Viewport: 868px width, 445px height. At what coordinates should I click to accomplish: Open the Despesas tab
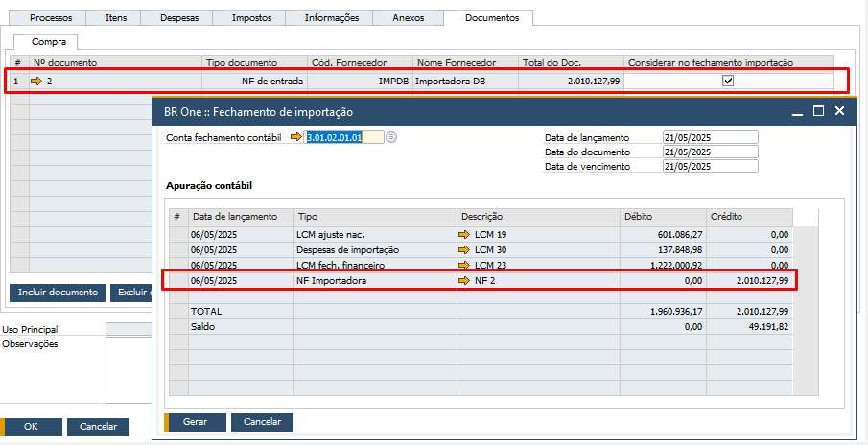pos(178,18)
